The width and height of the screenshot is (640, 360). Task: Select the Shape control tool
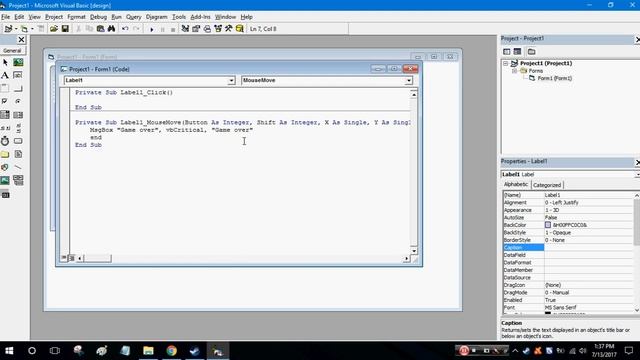coord(5,167)
